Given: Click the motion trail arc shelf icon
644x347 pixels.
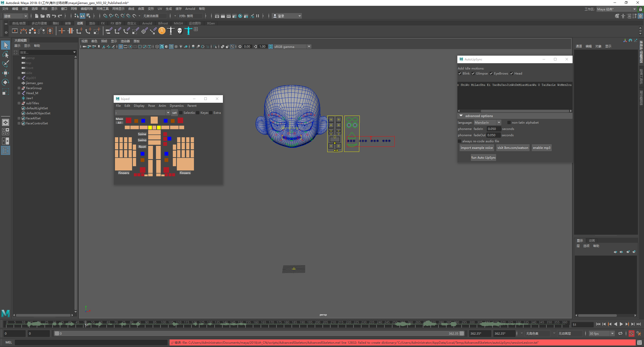Looking at the screenshot, I should [24, 31].
